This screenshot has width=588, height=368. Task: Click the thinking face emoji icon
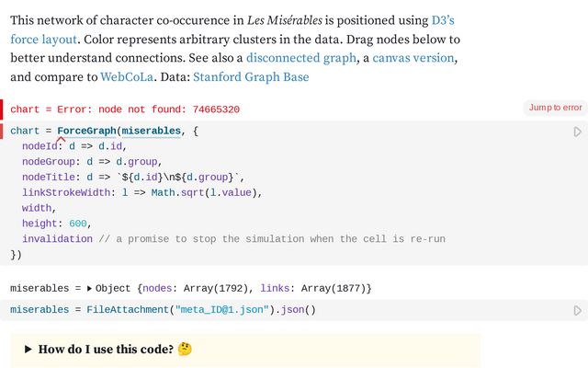tap(184, 350)
